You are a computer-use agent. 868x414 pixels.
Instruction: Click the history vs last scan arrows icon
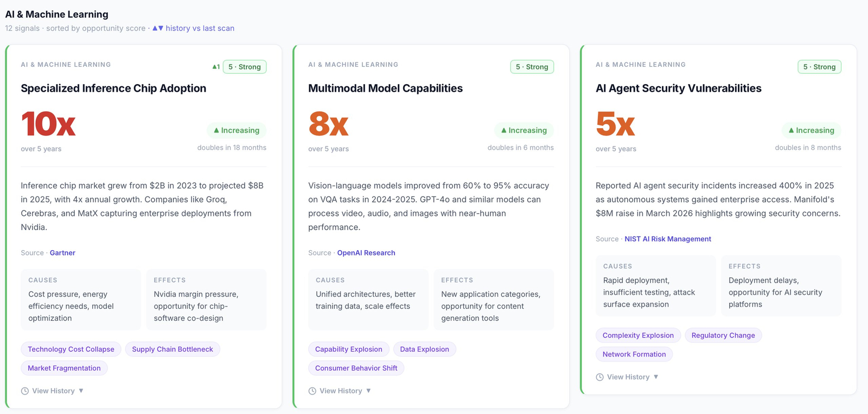tap(158, 28)
